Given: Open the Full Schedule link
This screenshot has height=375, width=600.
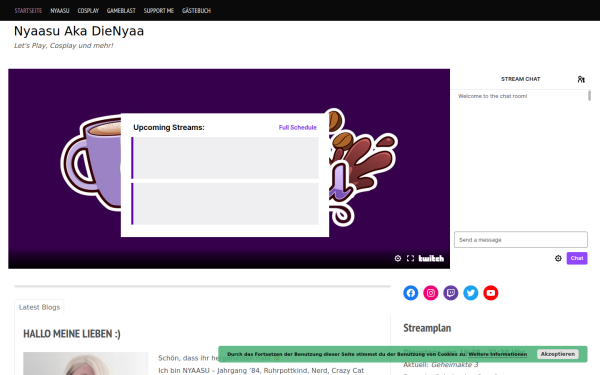Looking at the screenshot, I should [x=297, y=127].
